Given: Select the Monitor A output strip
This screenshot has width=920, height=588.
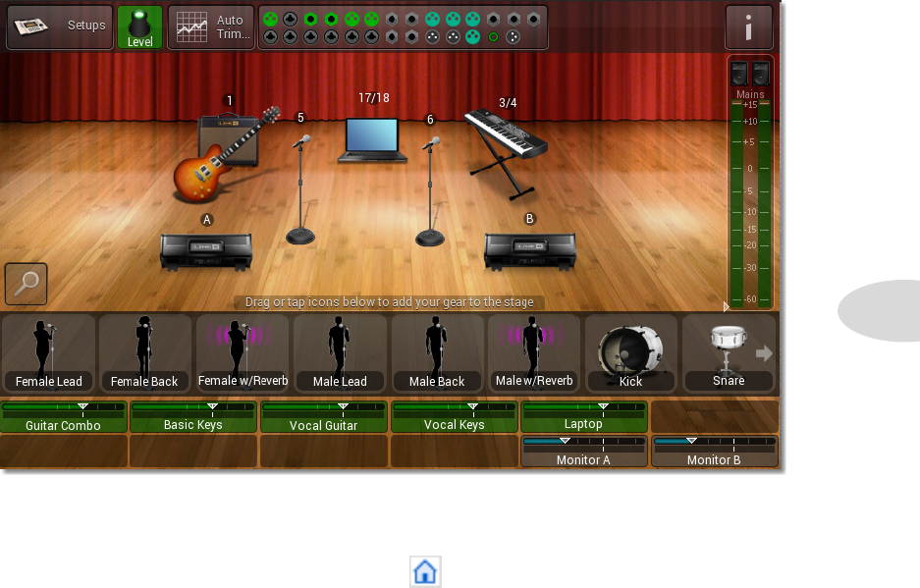Looking at the screenshot, I should click(x=584, y=452).
